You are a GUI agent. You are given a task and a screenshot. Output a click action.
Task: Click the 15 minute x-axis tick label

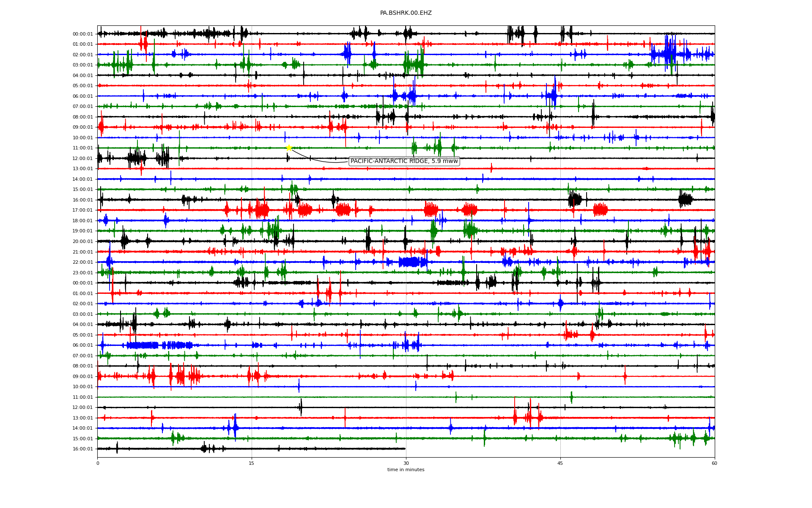click(252, 463)
